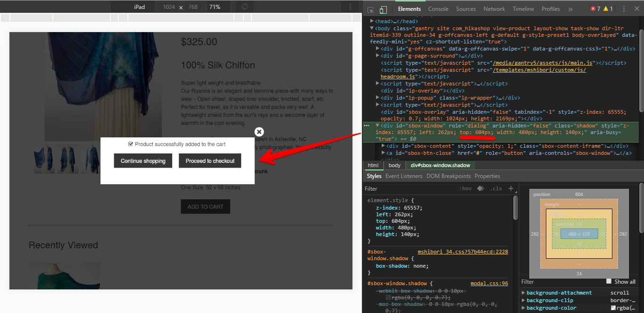Image resolution: width=644 pixels, height=313 pixels.
Task: Click the rgba box-shadow color swatch
Action: point(388,298)
